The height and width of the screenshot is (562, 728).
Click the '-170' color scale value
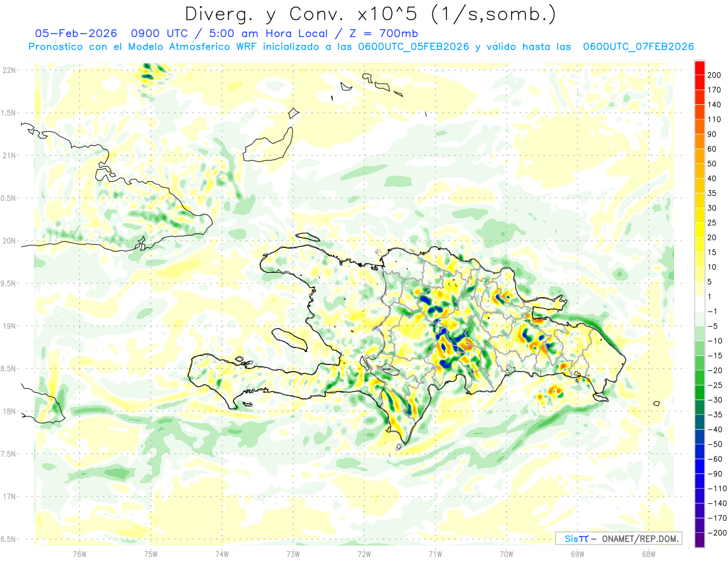[717, 518]
